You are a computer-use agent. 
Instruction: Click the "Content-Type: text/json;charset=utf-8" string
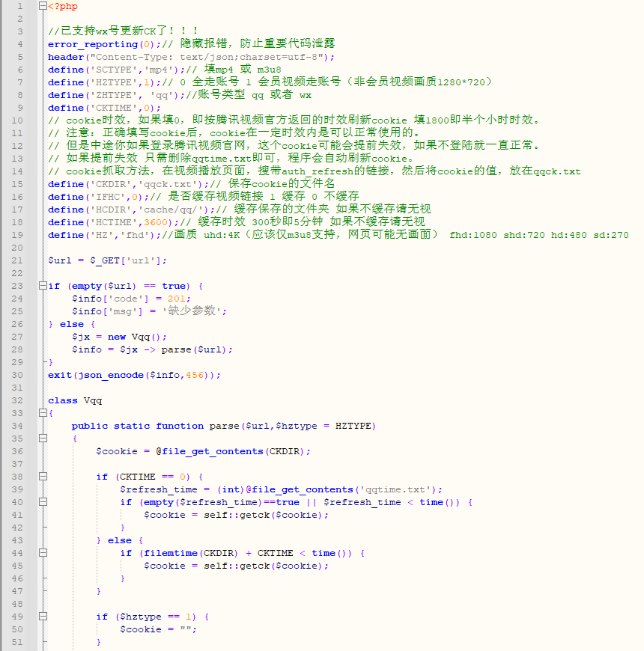(x=207, y=57)
